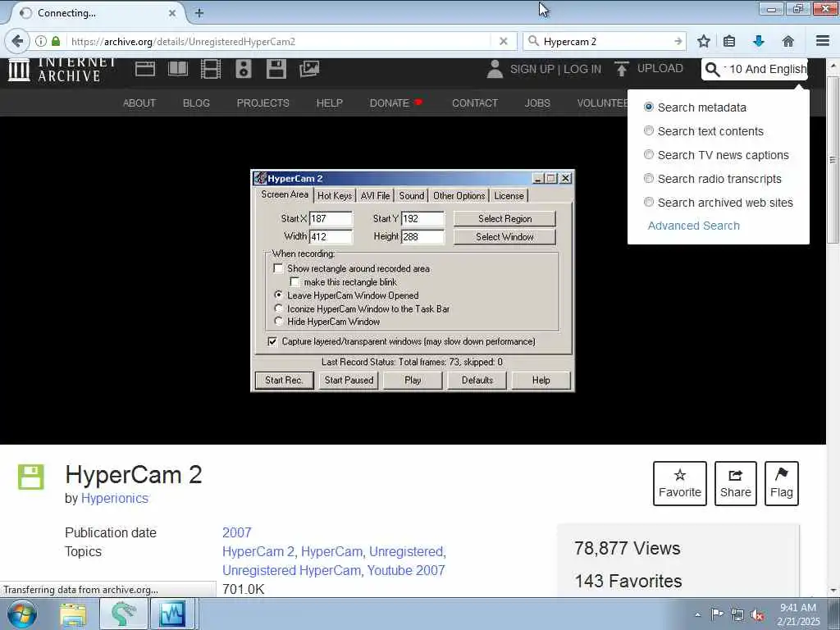Image resolution: width=840 pixels, height=630 pixels.
Task: Open the Audio speaker icon
Action: click(x=243, y=69)
